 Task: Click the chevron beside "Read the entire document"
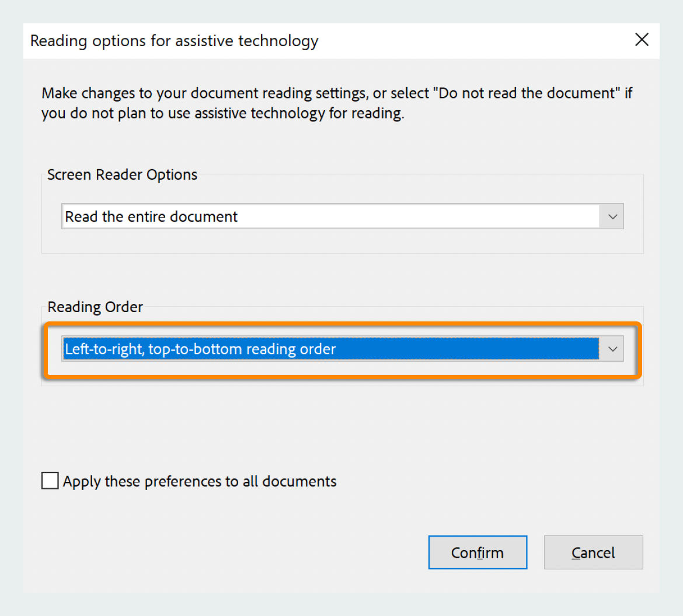pos(612,216)
